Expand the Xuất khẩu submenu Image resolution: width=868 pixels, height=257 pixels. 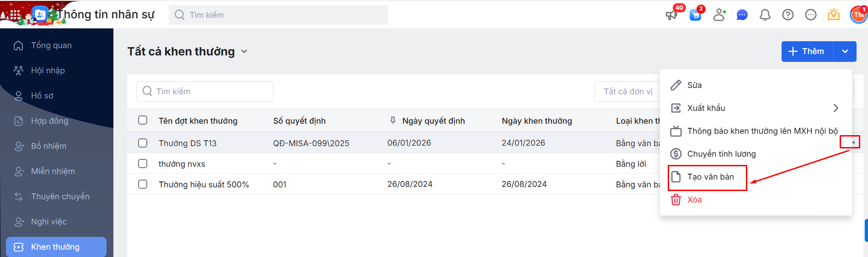point(836,108)
